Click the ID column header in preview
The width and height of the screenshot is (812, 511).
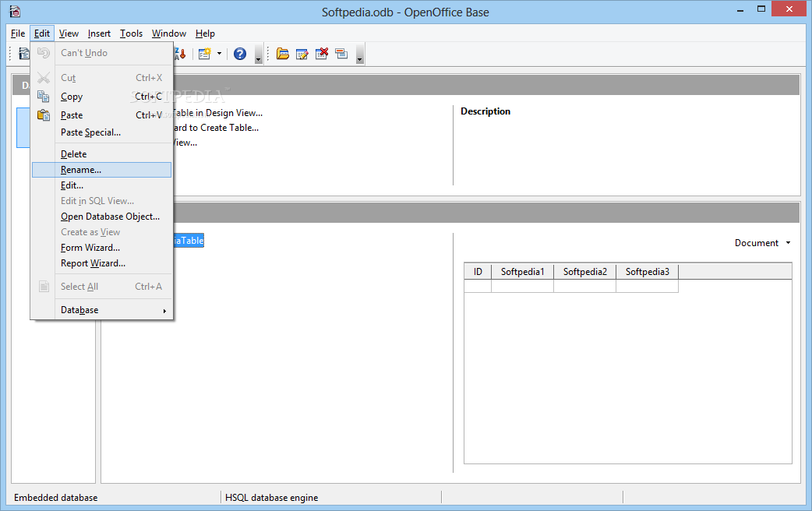pyautogui.click(x=478, y=272)
